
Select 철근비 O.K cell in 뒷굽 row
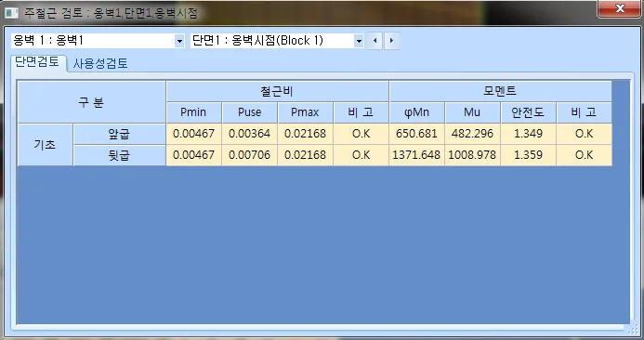coord(361,155)
